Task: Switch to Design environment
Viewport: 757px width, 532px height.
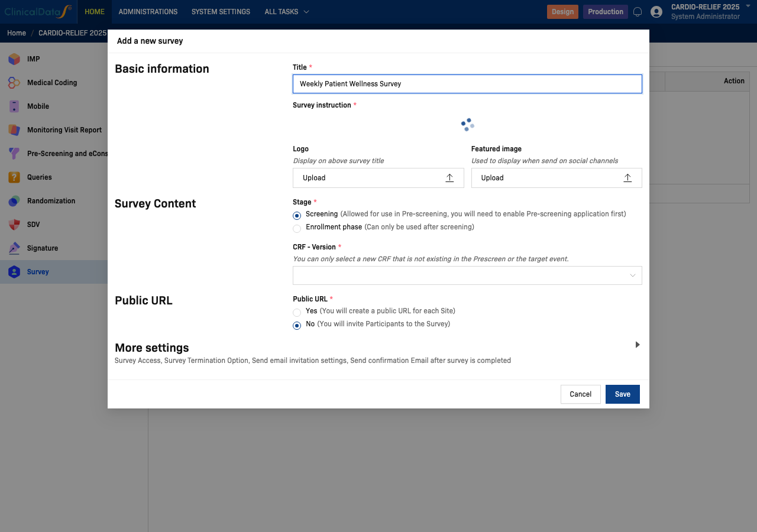Action: click(562, 12)
